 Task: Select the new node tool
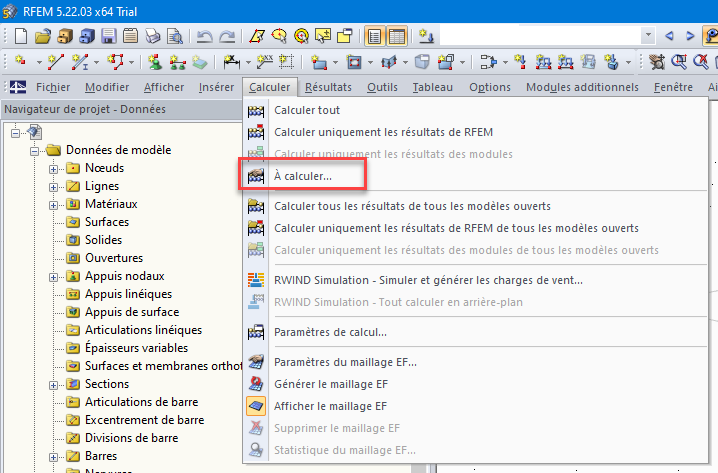pyautogui.click(x=21, y=61)
